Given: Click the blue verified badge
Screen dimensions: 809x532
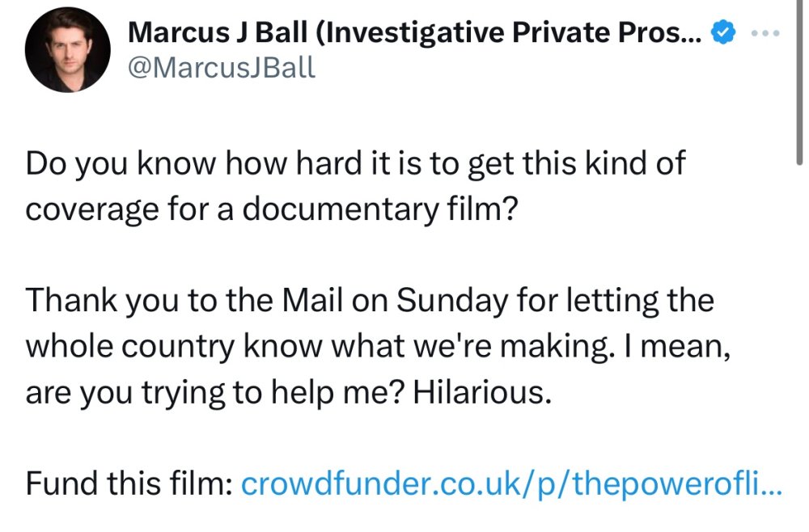Looking at the screenshot, I should pyautogui.click(x=722, y=33).
